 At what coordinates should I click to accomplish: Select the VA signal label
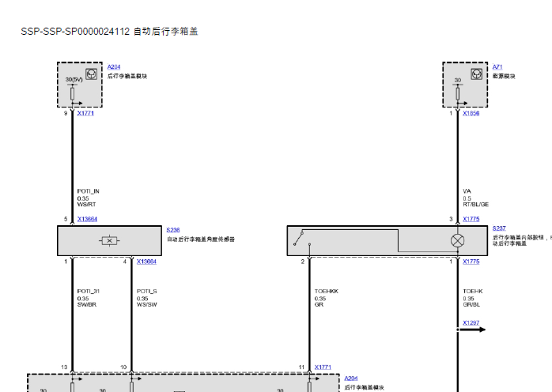pos(467,191)
